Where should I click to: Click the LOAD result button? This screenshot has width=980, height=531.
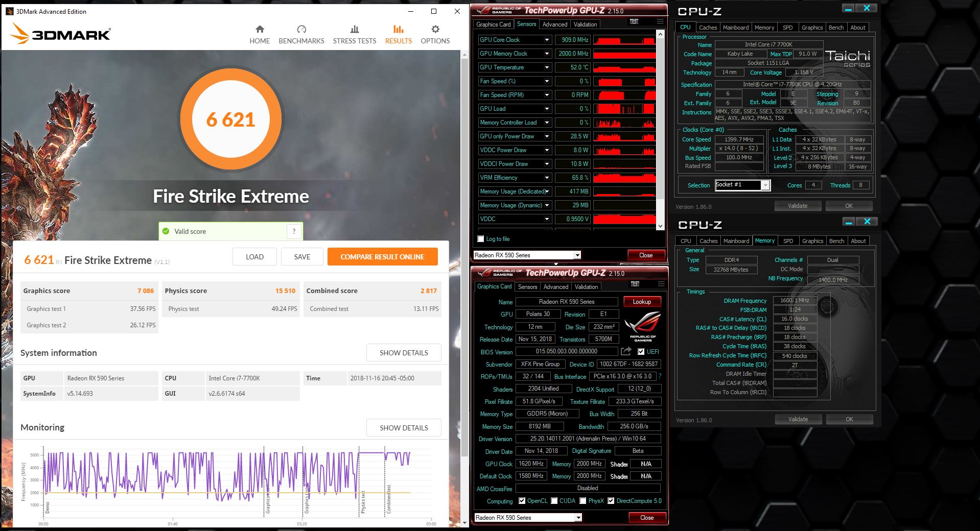(254, 257)
